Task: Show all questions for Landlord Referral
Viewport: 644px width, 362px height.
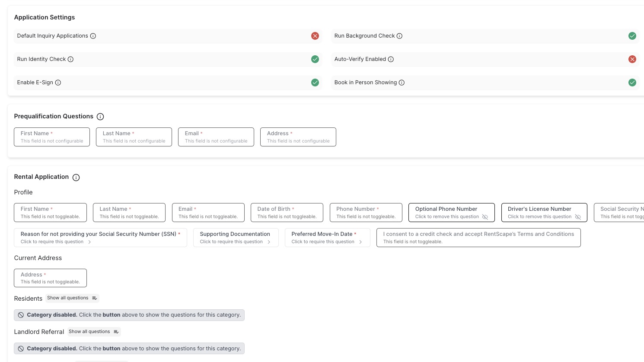Action: click(x=94, y=332)
